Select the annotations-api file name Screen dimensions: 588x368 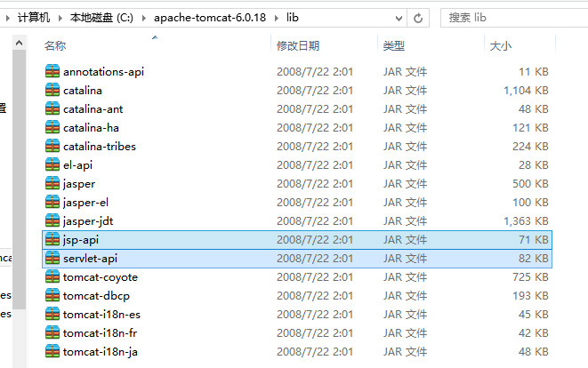[x=103, y=72]
